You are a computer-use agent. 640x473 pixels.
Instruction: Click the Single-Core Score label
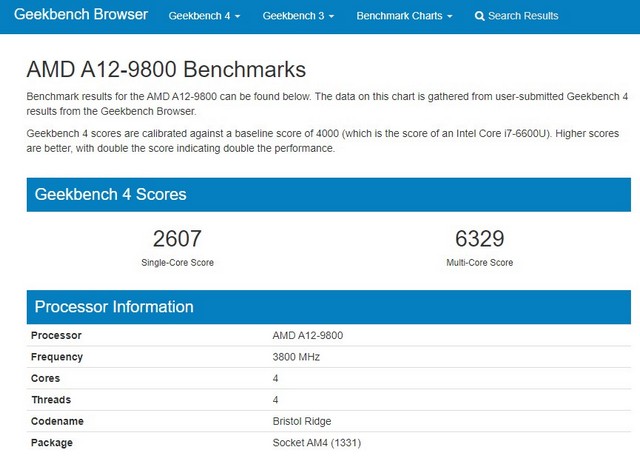point(177,262)
